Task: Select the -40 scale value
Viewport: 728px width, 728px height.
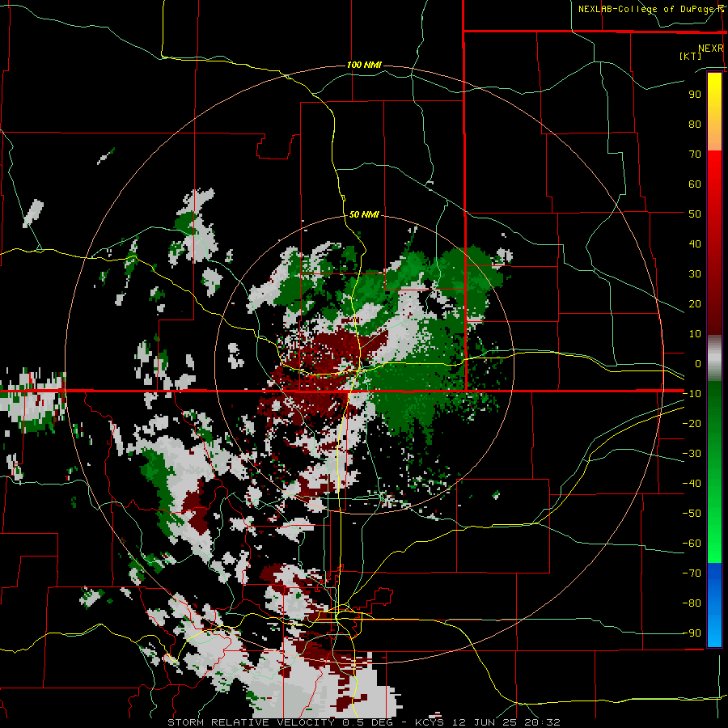Action: click(x=692, y=484)
